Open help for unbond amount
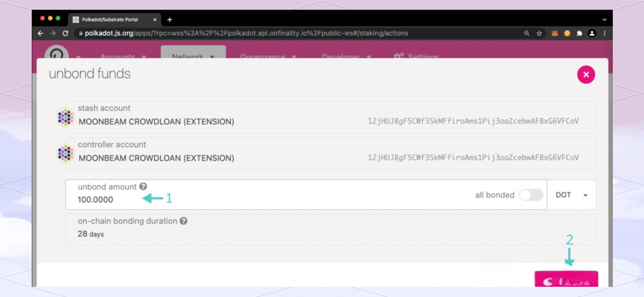 pos(143,187)
